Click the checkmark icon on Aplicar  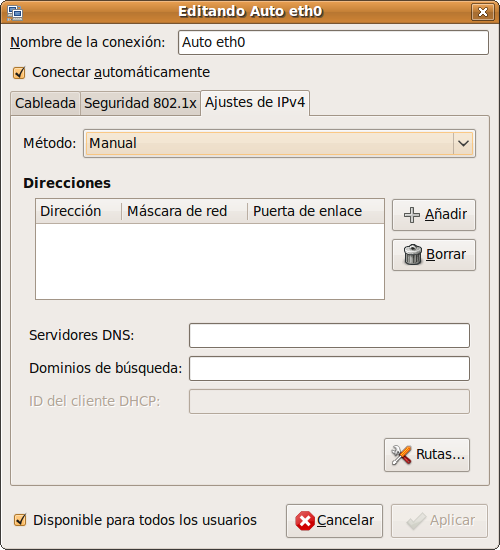(416, 521)
